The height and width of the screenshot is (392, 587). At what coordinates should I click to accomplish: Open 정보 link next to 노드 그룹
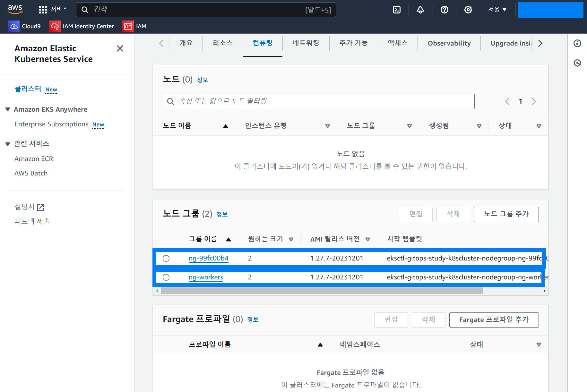pos(222,215)
